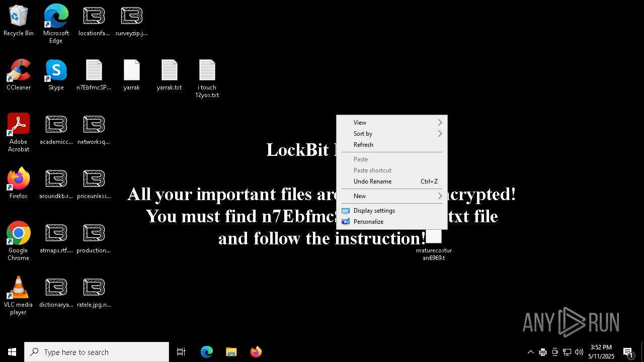Open the clock showing 3:52 PM
Image resolution: width=644 pixels, height=362 pixels.
click(x=601, y=352)
